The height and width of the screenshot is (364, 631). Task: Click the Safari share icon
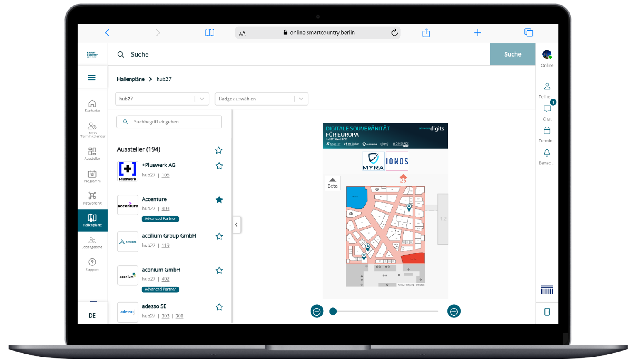tap(426, 33)
